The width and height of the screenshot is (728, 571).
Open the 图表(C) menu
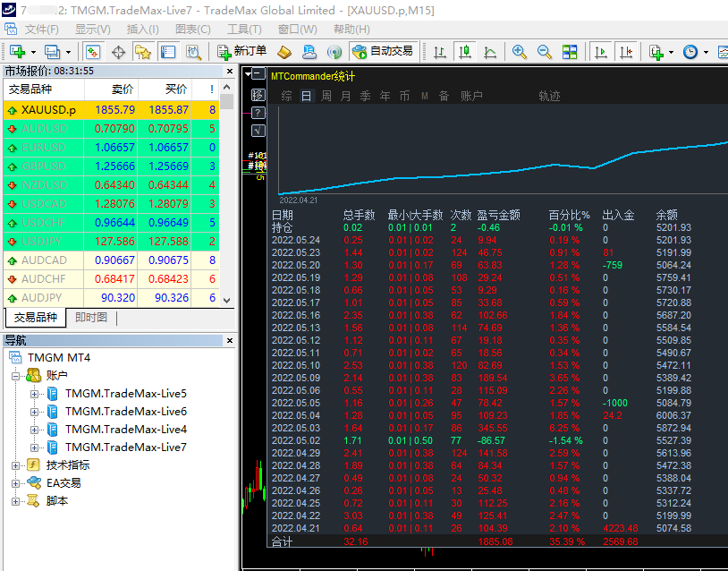tap(192, 30)
